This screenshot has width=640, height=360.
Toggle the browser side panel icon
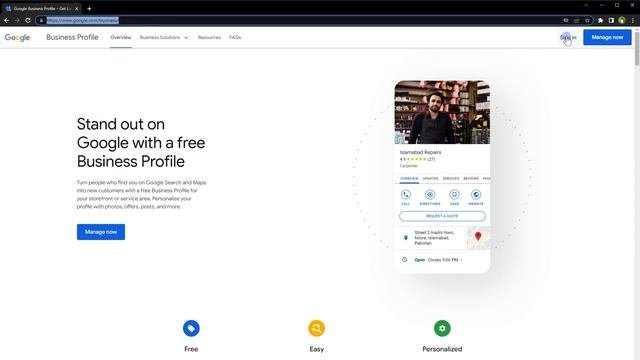pos(611,20)
